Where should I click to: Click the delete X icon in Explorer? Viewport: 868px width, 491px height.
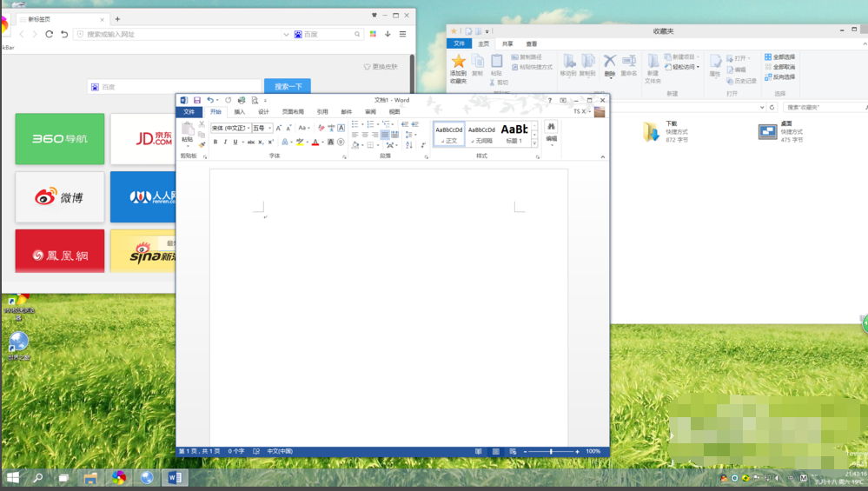pyautogui.click(x=609, y=60)
